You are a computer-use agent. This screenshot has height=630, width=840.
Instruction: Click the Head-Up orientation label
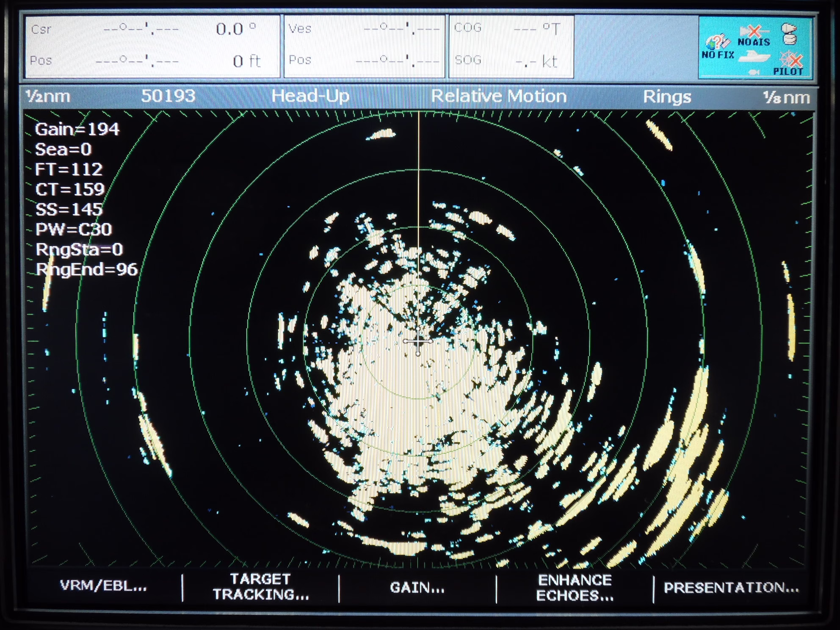310,96
